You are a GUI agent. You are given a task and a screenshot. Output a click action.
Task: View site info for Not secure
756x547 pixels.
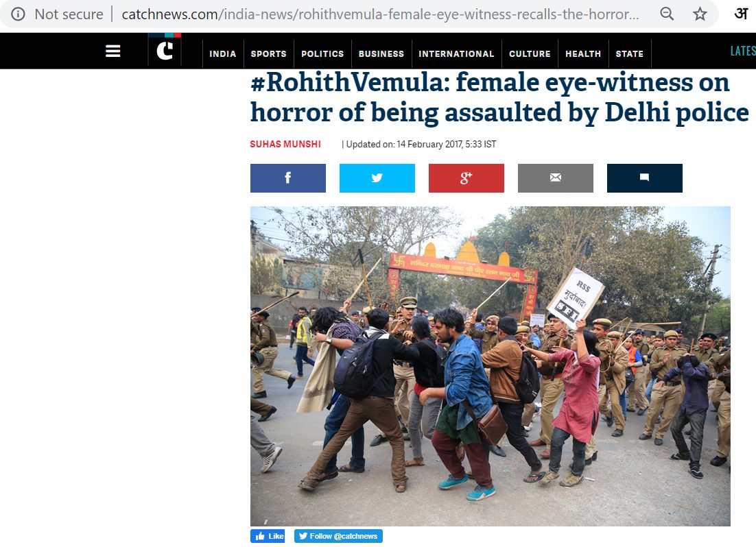pyautogui.click(x=19, y=14)
